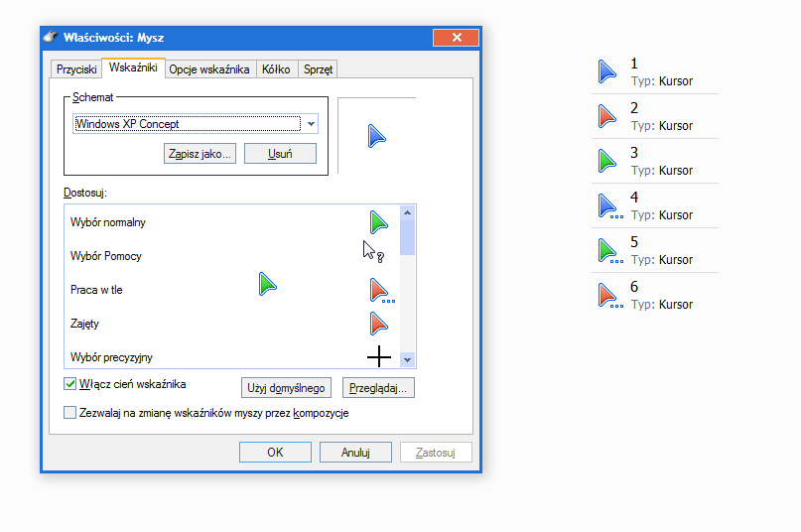
Task: Enable Zezwalaj na zmianę wskaźników myszy checkbox
Action: (x=70, y=413)
